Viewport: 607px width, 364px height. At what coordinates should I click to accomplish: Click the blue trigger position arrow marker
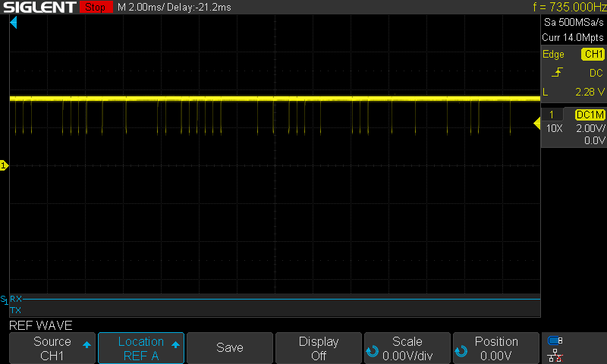point(14,23)
